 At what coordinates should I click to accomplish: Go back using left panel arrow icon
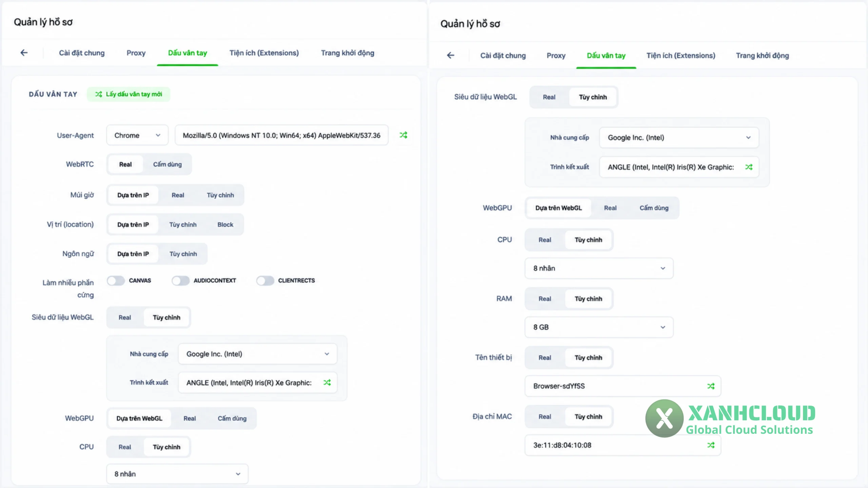tap(24, 53)
